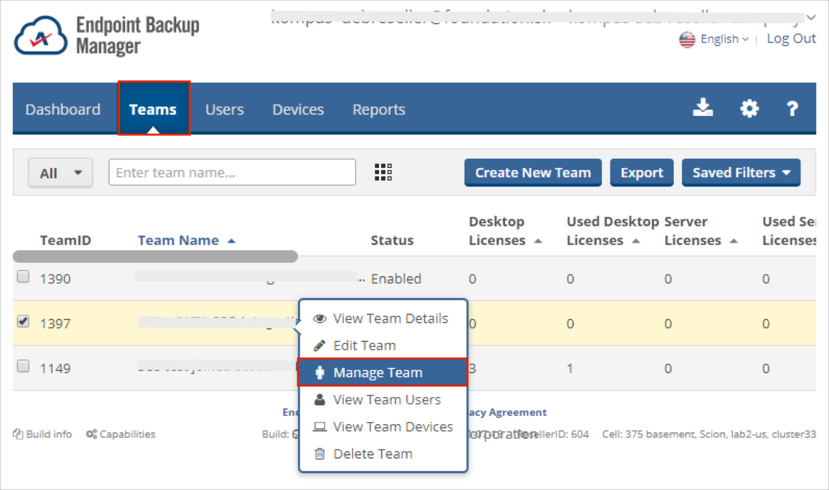Screen dimensions: 829x490
Task: Click the Capabilities gears icon in footer
Action: click(x=91, y=434)
